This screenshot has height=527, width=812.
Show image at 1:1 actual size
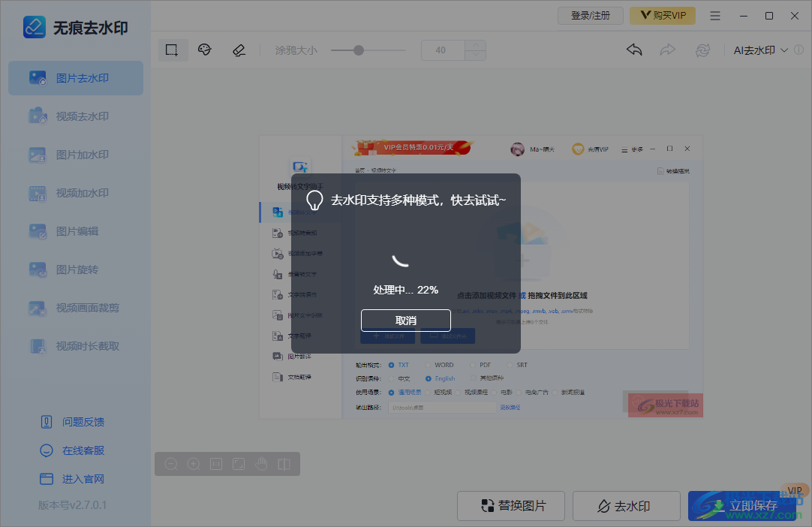[216, 464]
